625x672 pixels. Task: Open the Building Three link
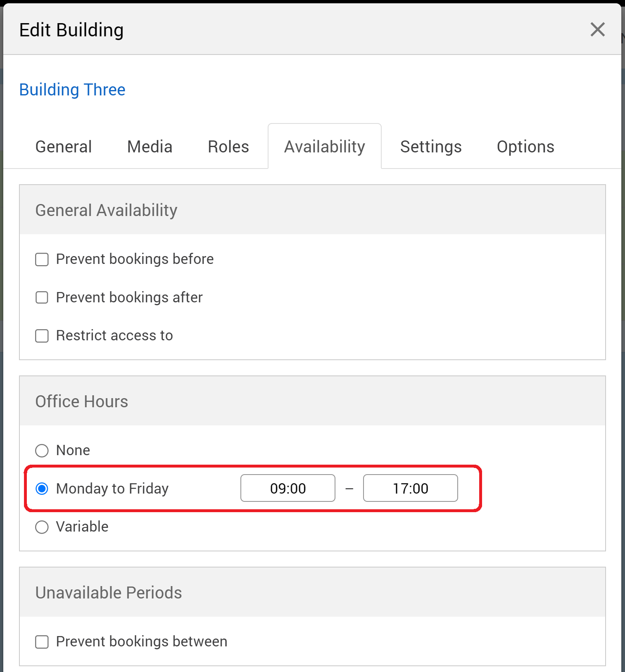[x=72, y=90]
